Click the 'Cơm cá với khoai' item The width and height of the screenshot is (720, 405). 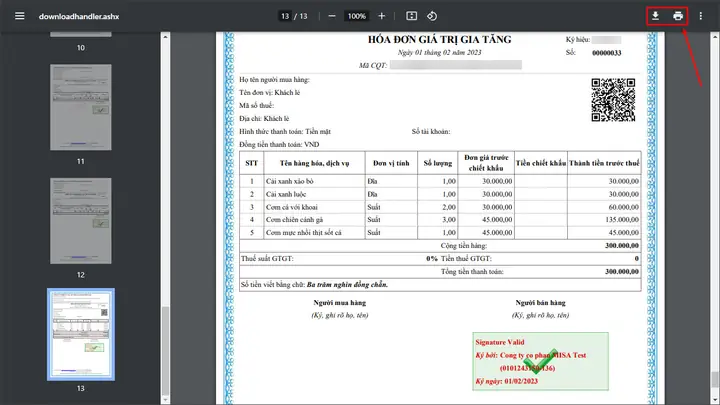click(x=292, y=207)
